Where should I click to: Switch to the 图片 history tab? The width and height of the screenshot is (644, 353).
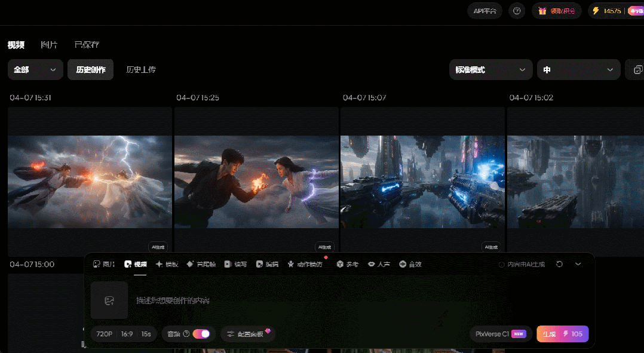(x=49, y=45)
